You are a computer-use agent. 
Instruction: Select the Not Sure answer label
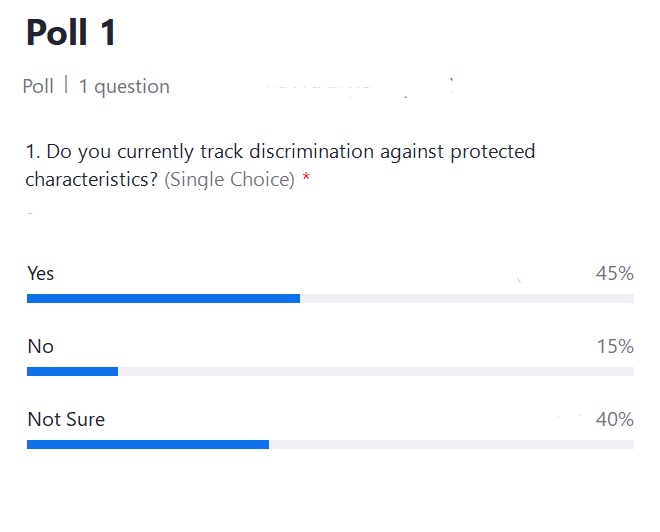point(66,419)
